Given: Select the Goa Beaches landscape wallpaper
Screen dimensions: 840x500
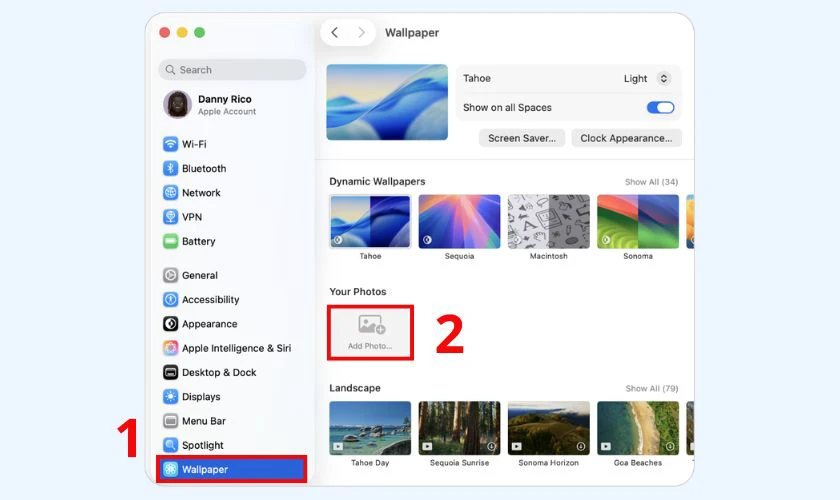Looking at the screenshot, I should coord(638,428).
